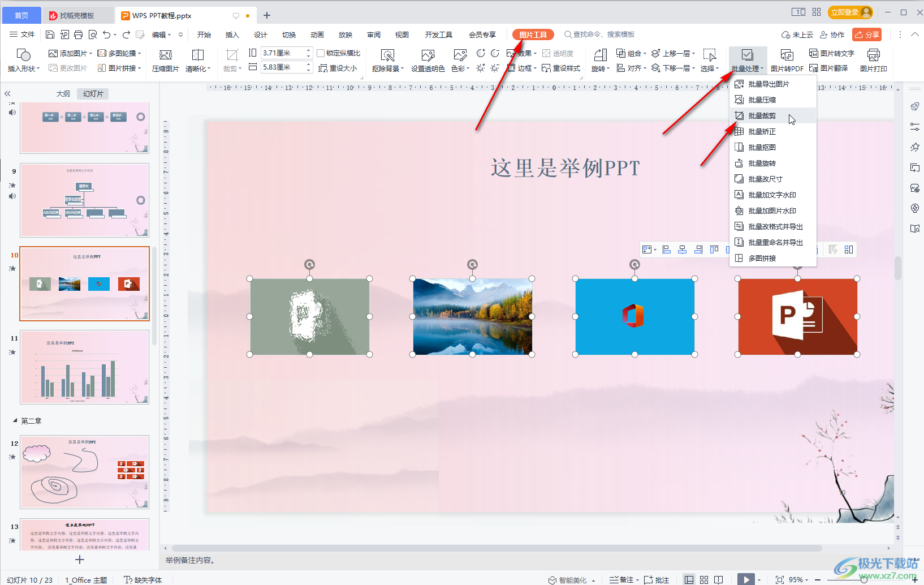Open the right sidebar settings sliders icon
The image size is (924, 585).
(x=915, y=127)
